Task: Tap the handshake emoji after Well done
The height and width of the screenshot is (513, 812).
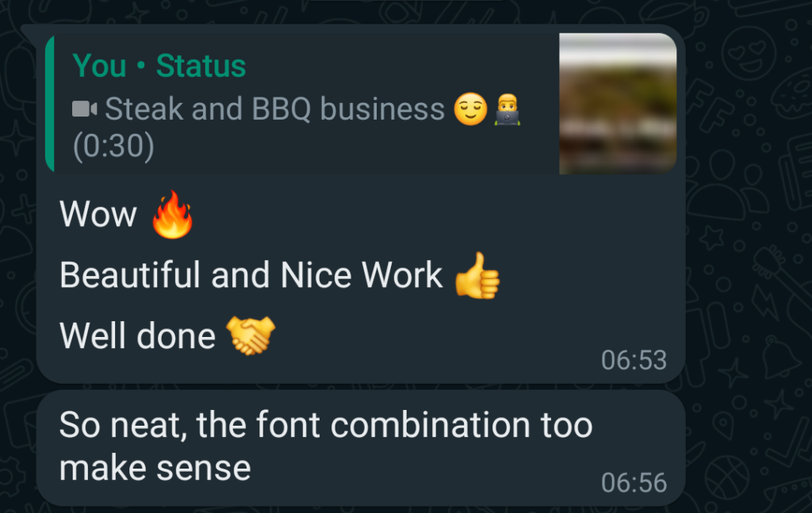Action: 251,335
